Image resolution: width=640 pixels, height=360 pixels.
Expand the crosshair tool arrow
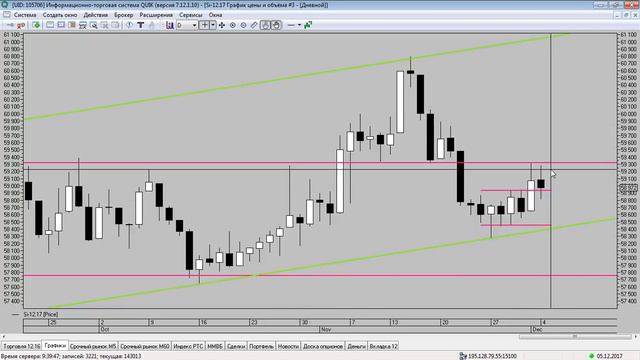(213, 25)
